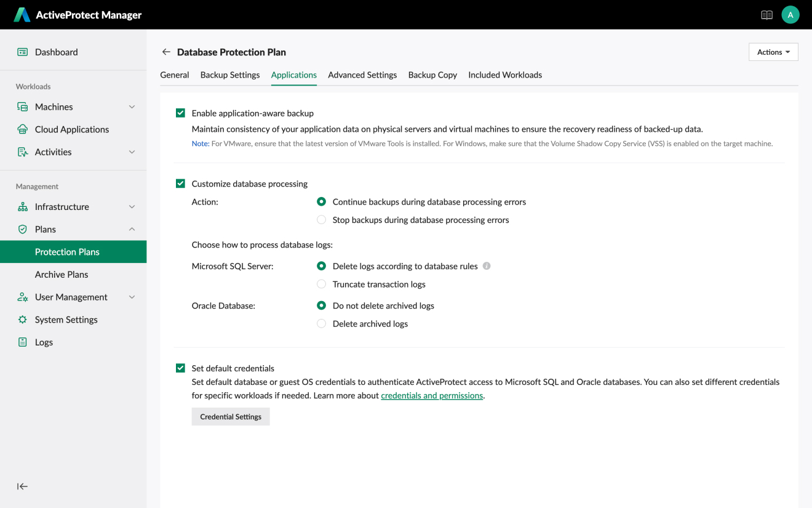Image resolution: width=812 pixels, height=508 pixels.
Task: Open the user avatar account menu
Action: (790, 15)
